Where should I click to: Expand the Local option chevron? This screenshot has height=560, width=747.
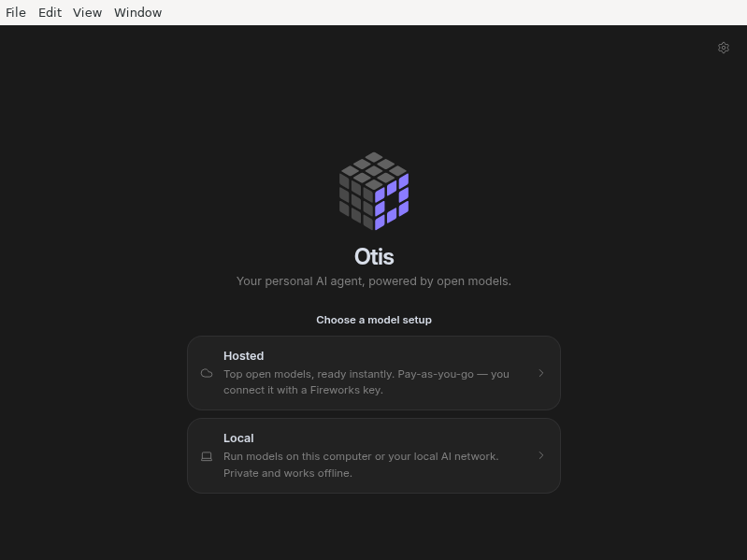541,455
